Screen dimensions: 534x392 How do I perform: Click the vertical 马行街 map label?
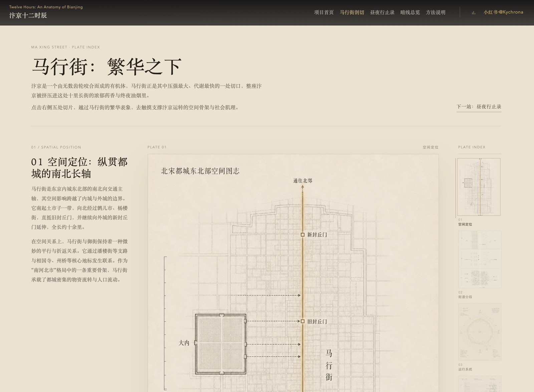(x=329, y=365)
